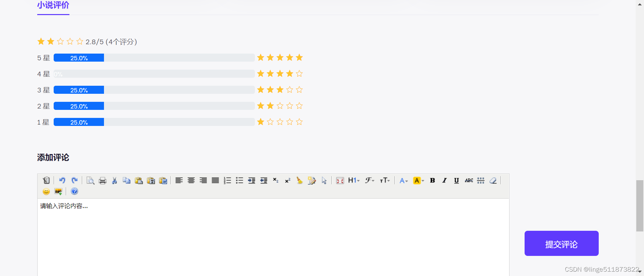The width and height of the screenshot is (644, 276).
Task: Paste clipboard content
Action: click(x=139, y=181)
